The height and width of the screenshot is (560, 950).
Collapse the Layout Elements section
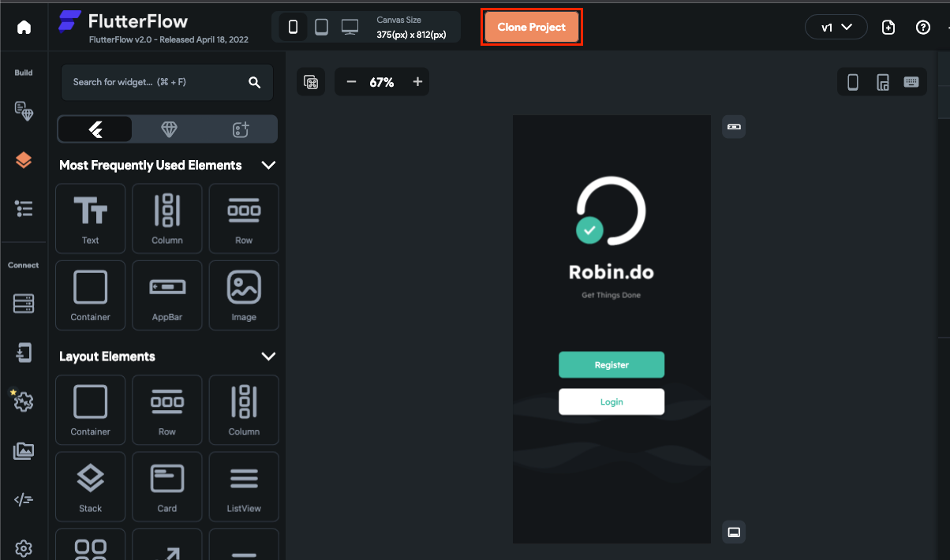tap(268, 357)
